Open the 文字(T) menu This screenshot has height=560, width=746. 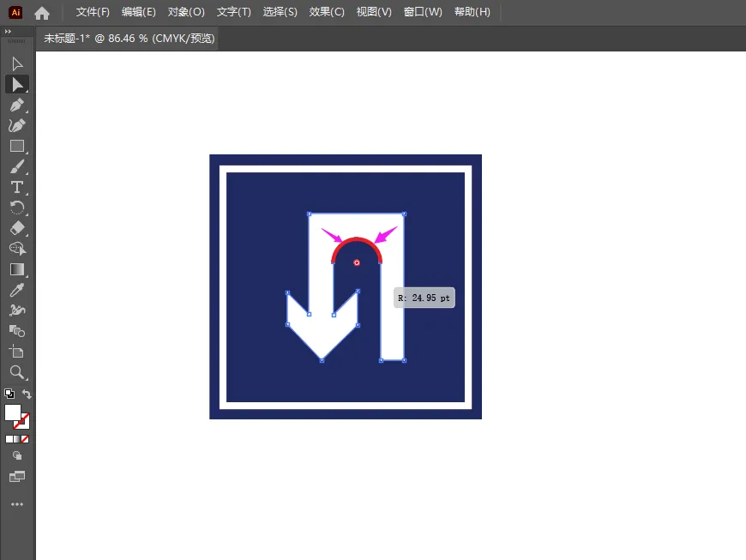(233, 12)
